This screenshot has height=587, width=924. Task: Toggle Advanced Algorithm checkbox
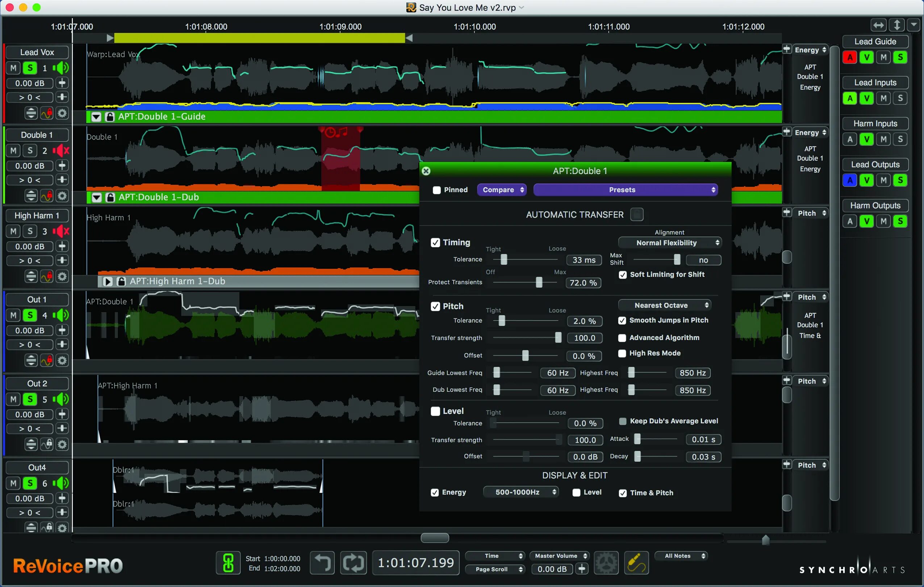click(622, 338)
